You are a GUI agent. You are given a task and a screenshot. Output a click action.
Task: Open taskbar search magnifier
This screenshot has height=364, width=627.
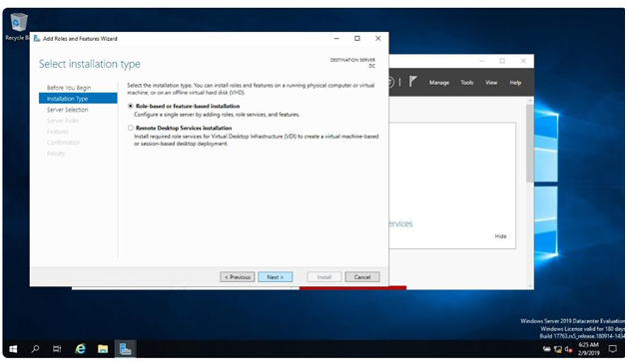pyautogui.click(x=35, y=349)
